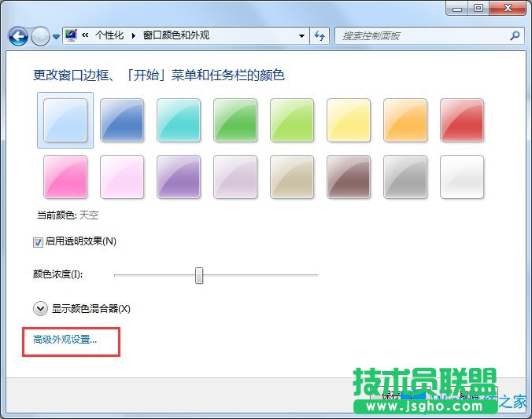Pick the teal color swatch
532x419 pixels.
point(179,120)
